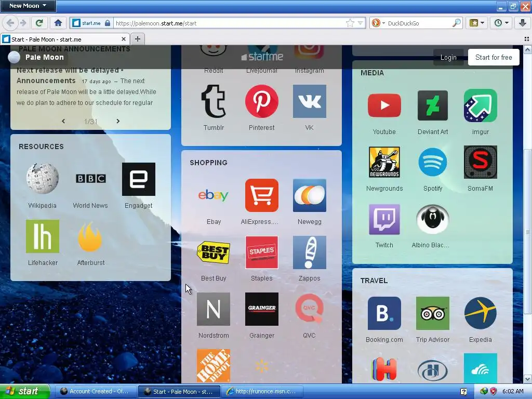Viewport: 532px width, 399px height.
Task: Open the Zappos icon
Action: (310, 252)
